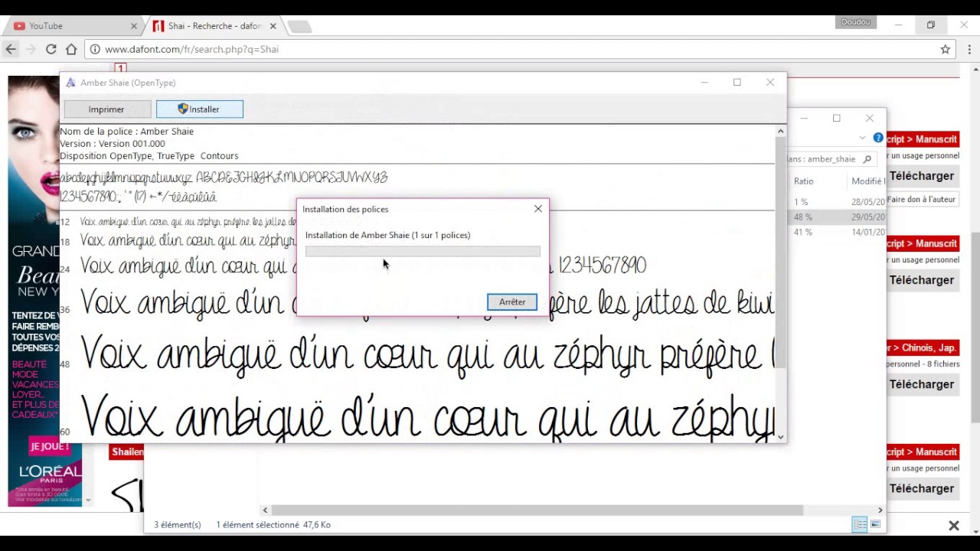Click the 3 élément(s) status text

[x=178, y=525]
